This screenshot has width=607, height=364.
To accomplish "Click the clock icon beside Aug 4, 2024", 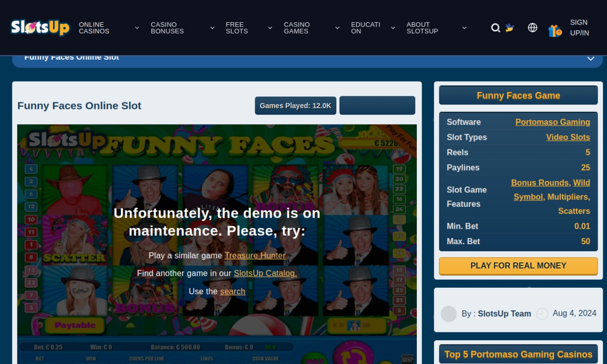I will [542, 314].
